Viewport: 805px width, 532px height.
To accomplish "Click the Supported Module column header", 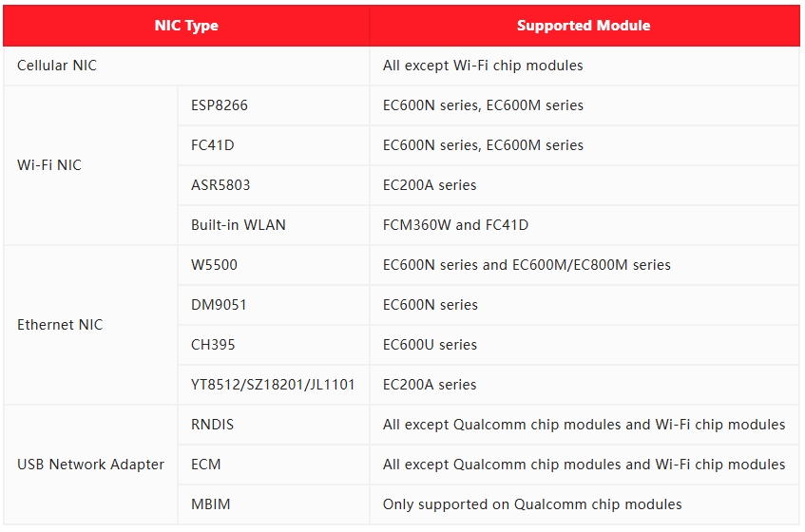I will click(x=584, y=26).
